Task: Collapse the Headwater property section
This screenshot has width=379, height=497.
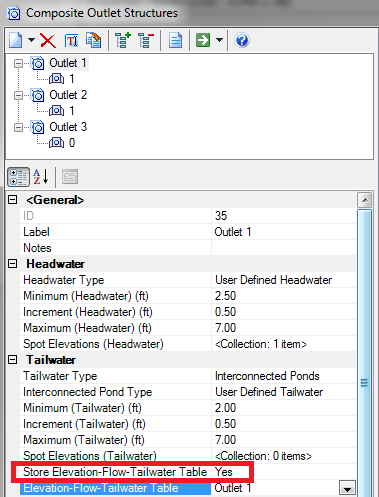Action: pos(13,264)
